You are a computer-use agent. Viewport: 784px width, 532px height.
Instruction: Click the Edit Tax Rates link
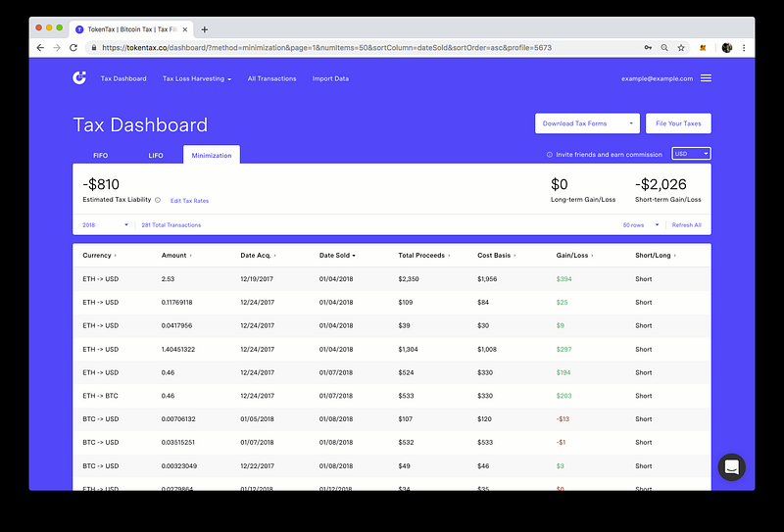point(189,201)
